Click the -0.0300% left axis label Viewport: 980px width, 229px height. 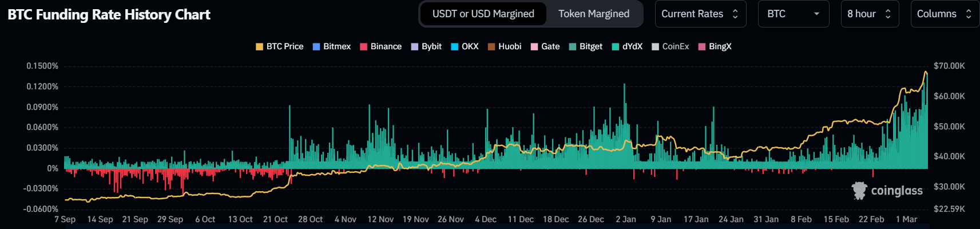[x=41, y=188]
